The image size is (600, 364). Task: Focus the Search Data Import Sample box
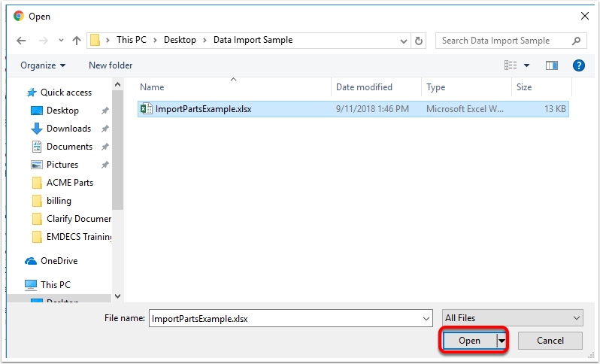[511, 41]
